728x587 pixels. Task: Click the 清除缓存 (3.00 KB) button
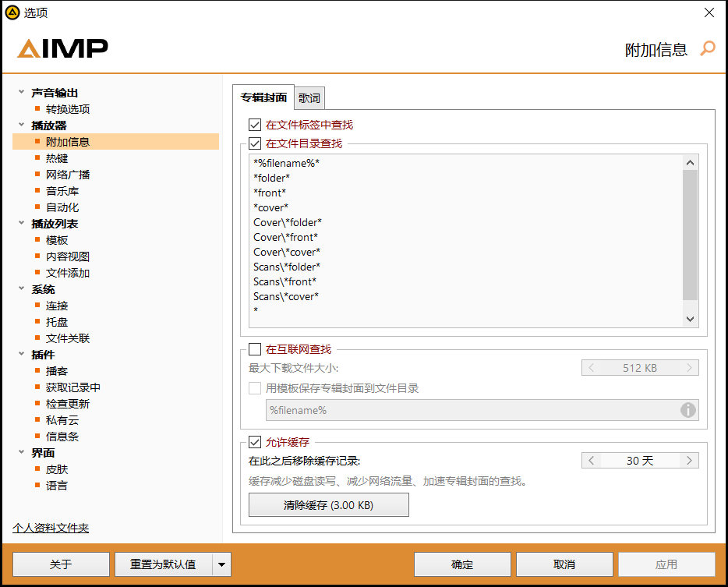329,505
